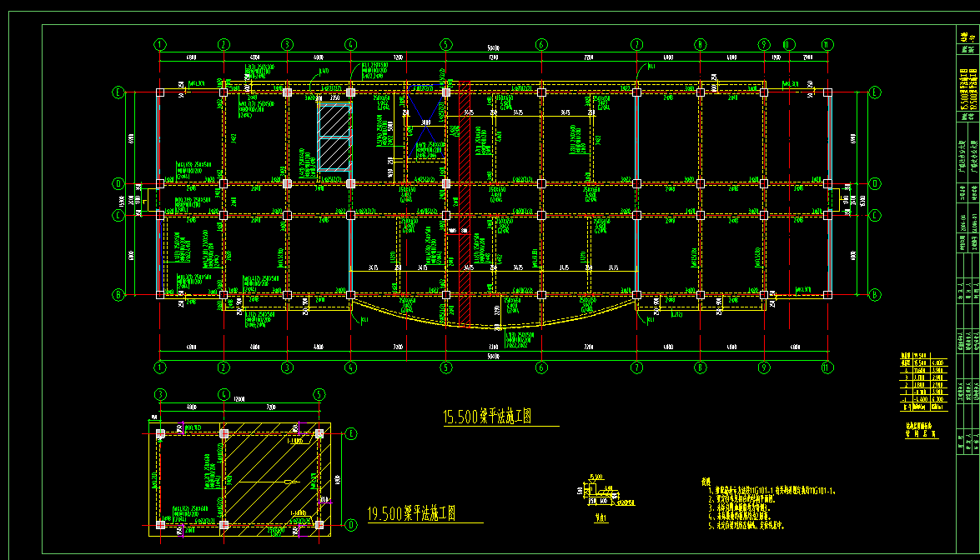Click axis bubble 7 above the main plan
This screenshot has width=980, height=560.
[636, 44]
